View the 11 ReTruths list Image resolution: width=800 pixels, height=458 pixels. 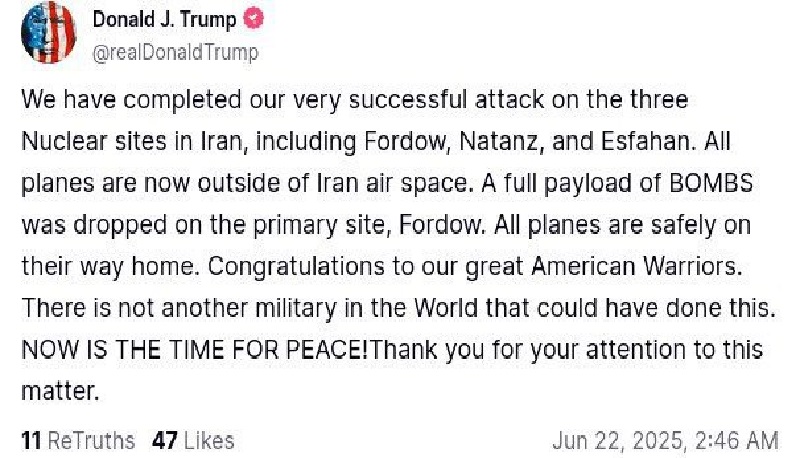(x=78, y=441)
